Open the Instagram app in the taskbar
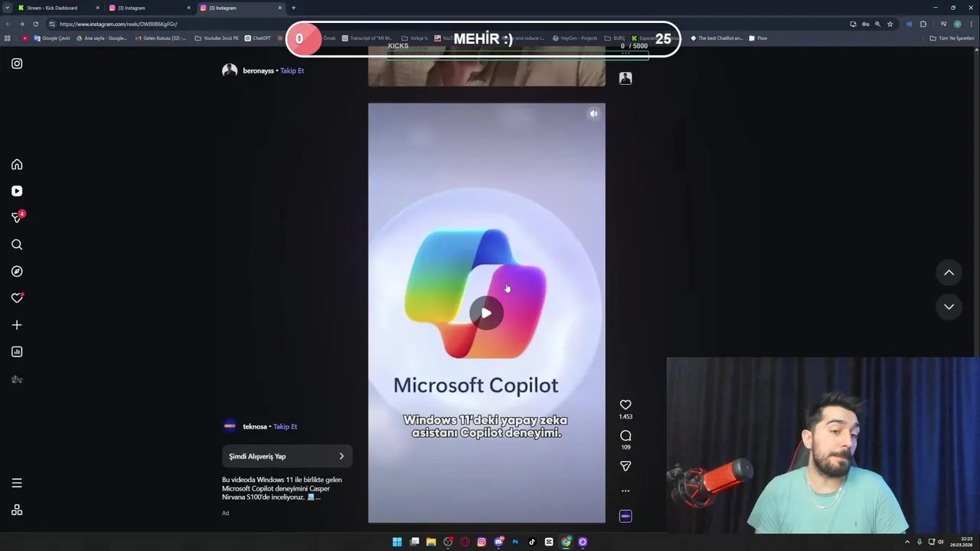 pos(482,542)
